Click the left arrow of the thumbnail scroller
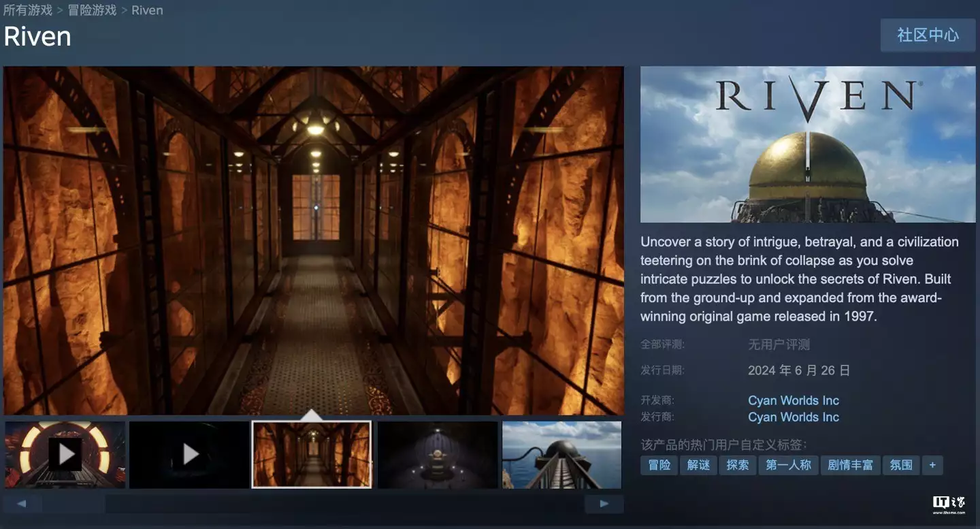980x529 pixels. 22,504
